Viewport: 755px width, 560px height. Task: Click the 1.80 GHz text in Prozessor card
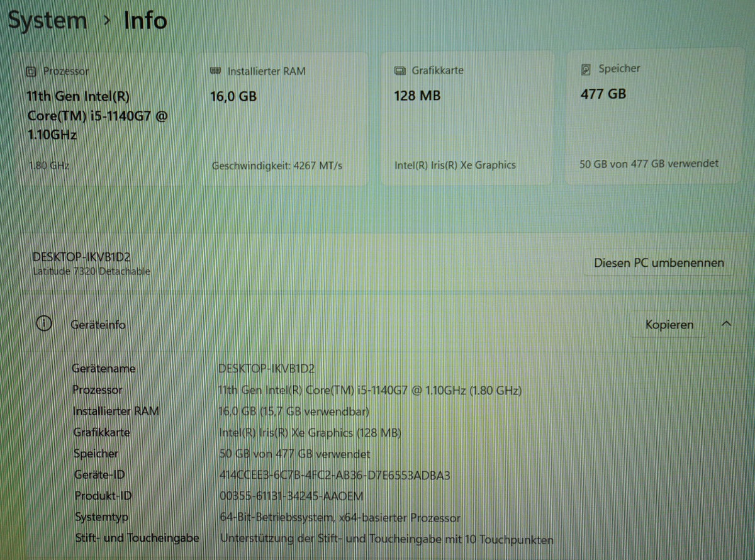pos(48,166)
